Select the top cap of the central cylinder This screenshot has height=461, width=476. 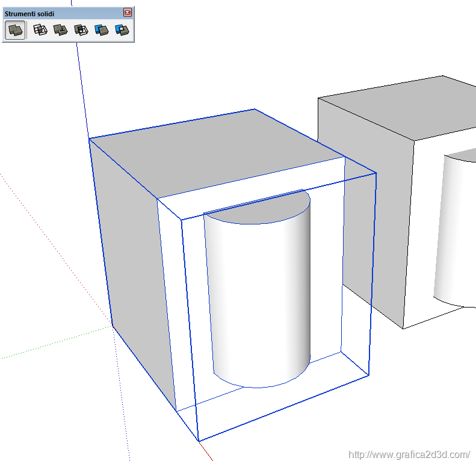coord(259,208)
